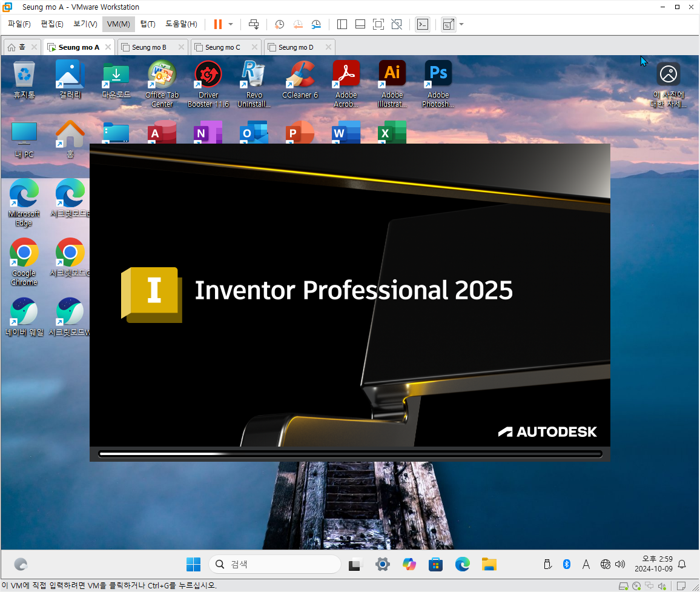The height and width of the screenshot is (592, 700).
Task: Close the Seung mo A tab
Action: click(108, 47)
